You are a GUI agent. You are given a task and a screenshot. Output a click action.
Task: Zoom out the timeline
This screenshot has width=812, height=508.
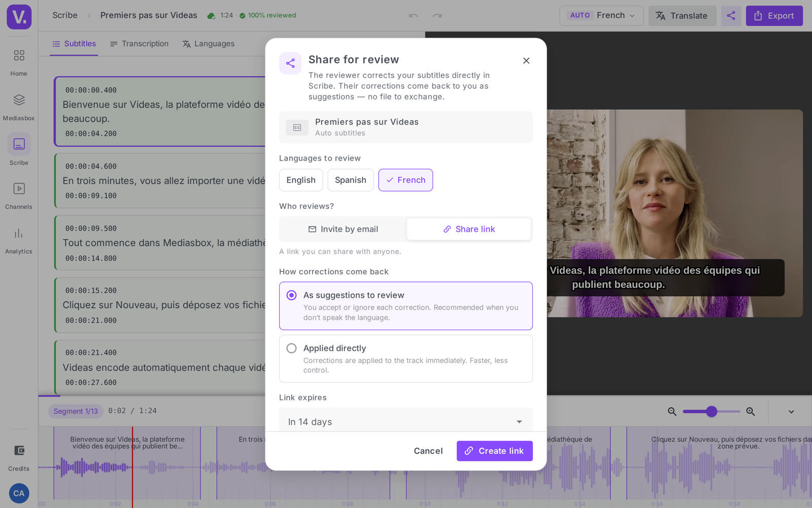pos(672,411)
